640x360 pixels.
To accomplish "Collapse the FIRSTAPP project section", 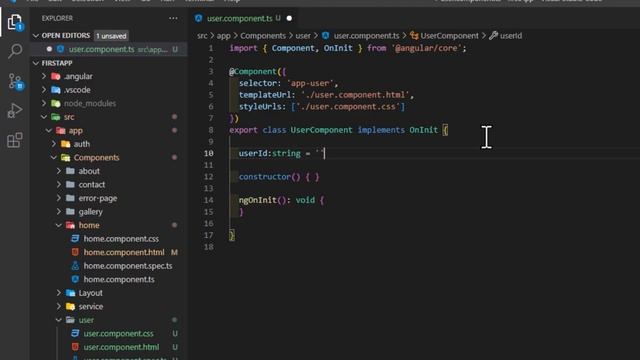I will pyautogui.click(x=36, y=63).
